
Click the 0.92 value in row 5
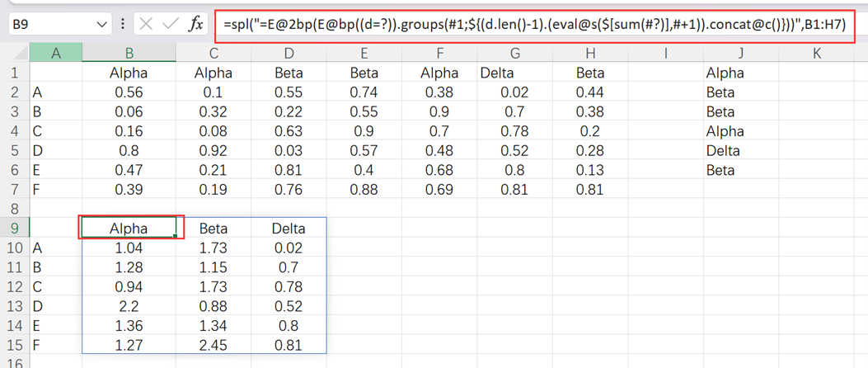213,150
